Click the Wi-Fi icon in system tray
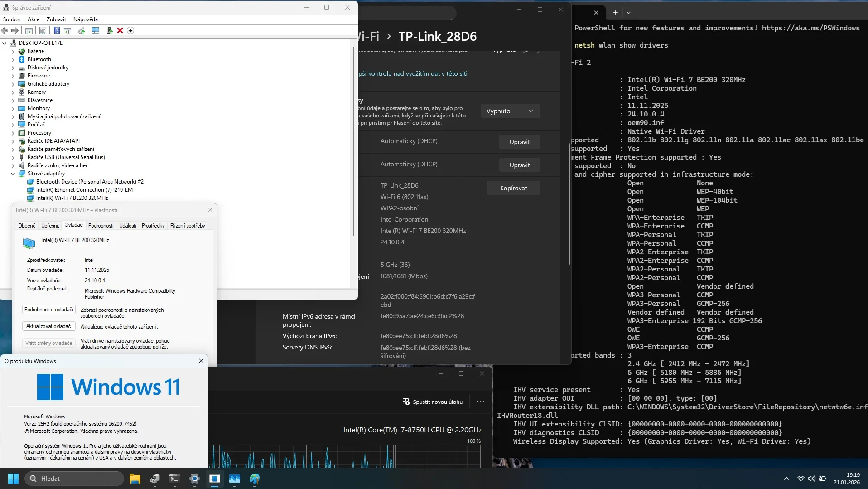868x489 pixels. pyautogui.click(x=801, y=479)
